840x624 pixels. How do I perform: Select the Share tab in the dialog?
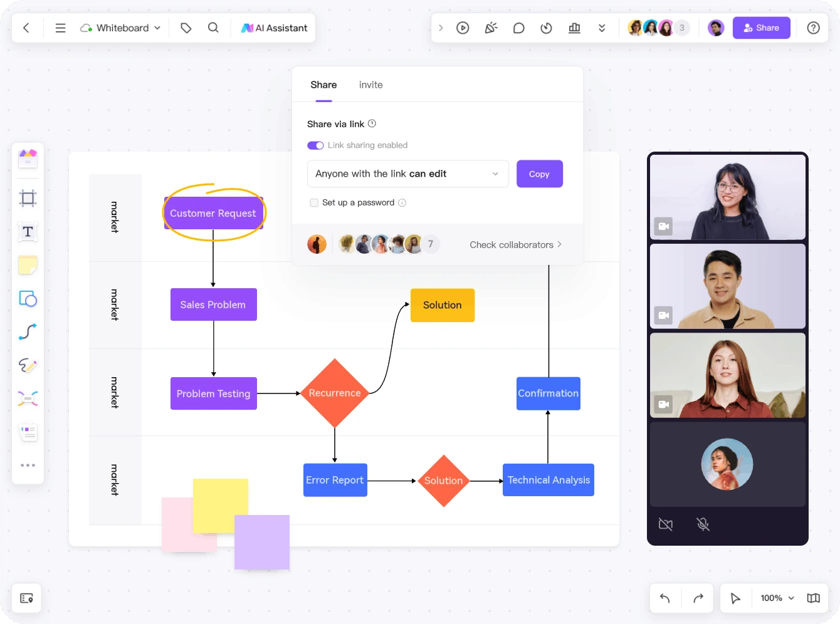323,85
